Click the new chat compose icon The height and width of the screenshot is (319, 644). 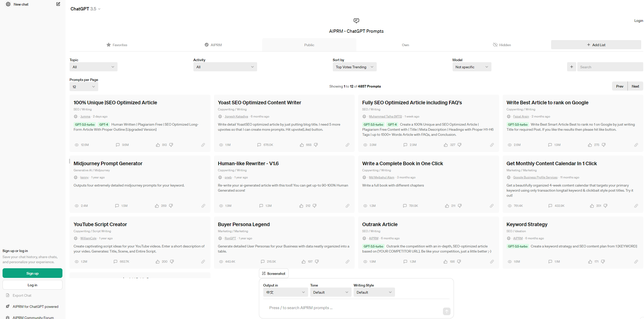click(x=58, y=4)
